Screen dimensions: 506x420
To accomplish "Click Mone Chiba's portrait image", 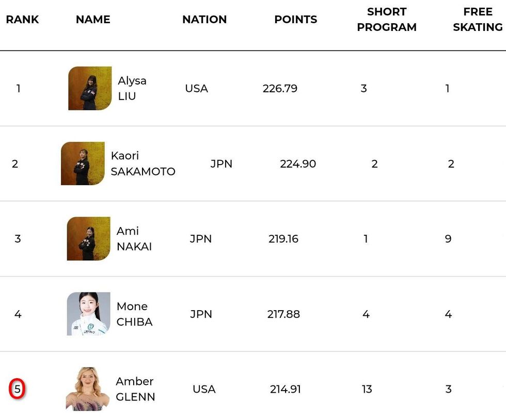I will (x=89, y=314).
